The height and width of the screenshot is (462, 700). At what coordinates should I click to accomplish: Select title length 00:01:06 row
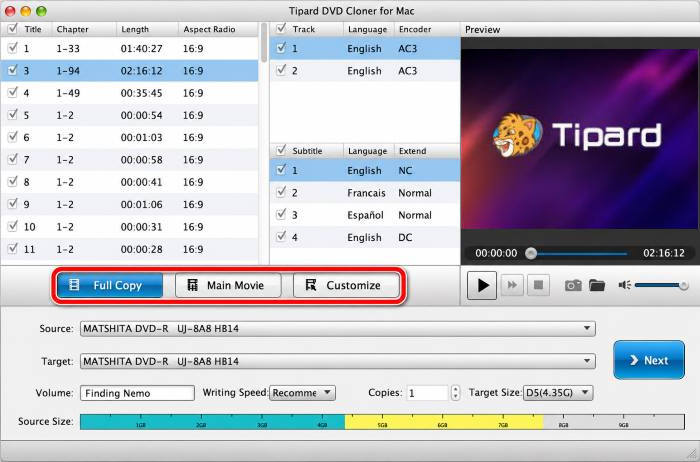click(129, 204)
